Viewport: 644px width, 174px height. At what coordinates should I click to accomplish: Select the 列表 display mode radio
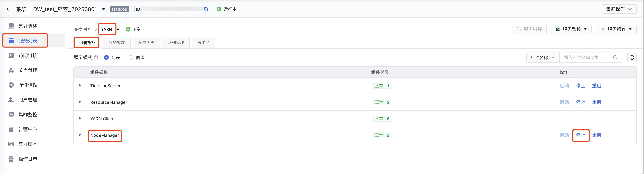click(x=106, y=58)
